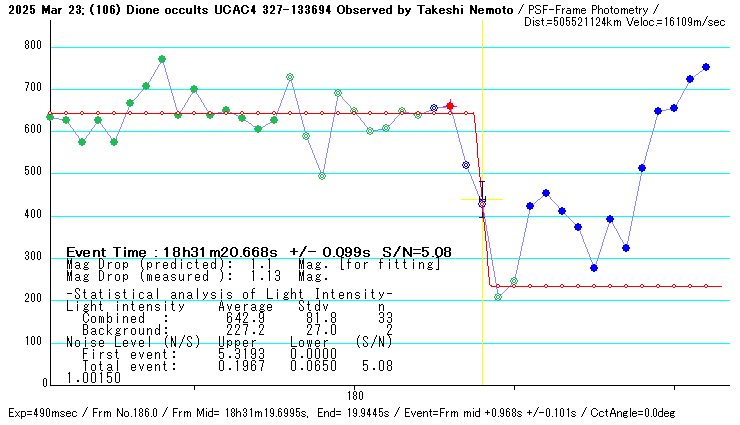Click the green open circle dipping to 495
The width and height of the screenshot is (740, 425).
coord(322,176)
